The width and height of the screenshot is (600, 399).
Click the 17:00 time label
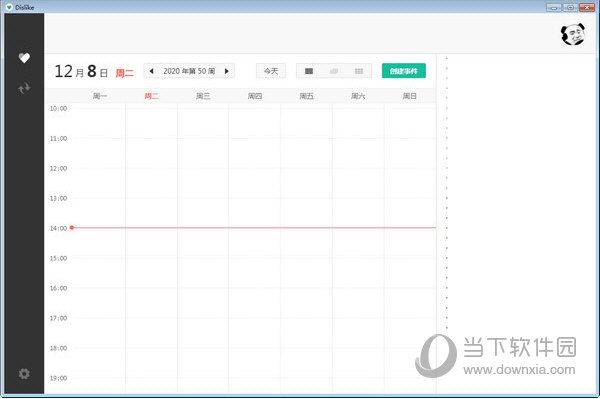pyautogui.click(x=58, y=318)
